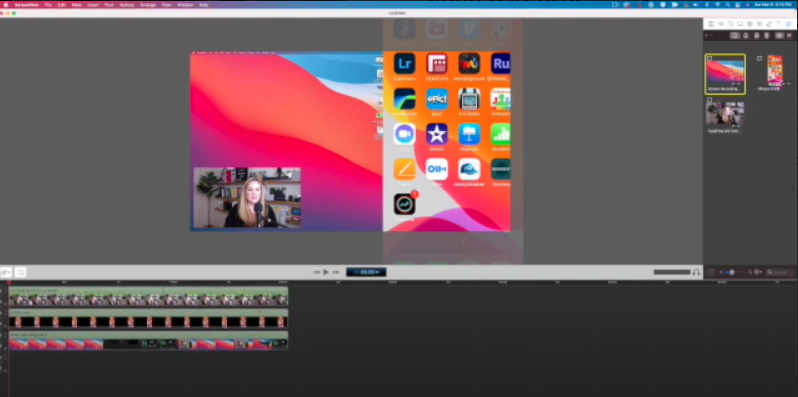
Task: Select the iPhone recording thumbnail in media library
Action: coord(775,70)
